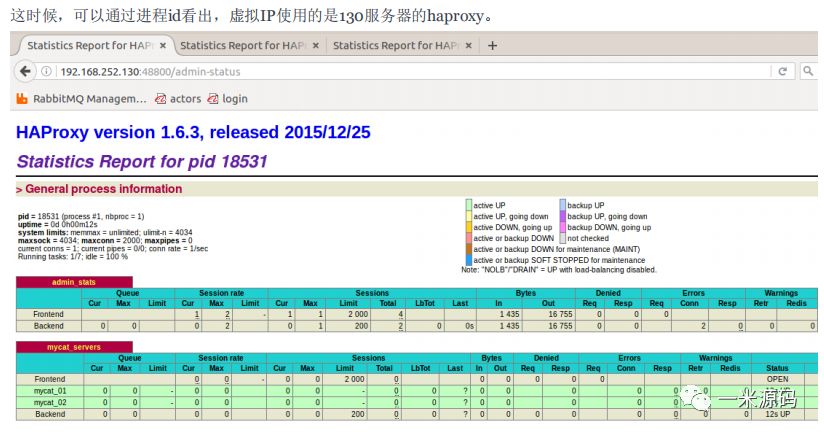Click SOFT STOPPED for maintenance legend swatch
824x435 pixels.
[469, 260]
